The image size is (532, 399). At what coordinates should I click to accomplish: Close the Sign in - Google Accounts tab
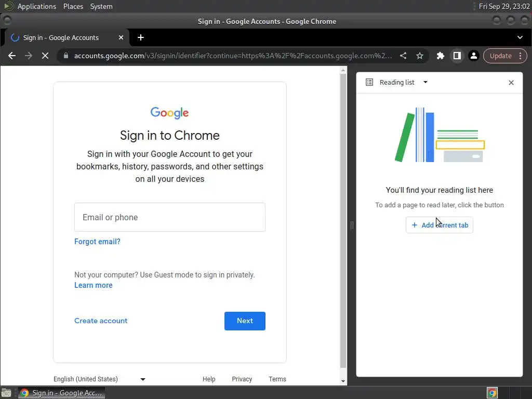(121, 37)
